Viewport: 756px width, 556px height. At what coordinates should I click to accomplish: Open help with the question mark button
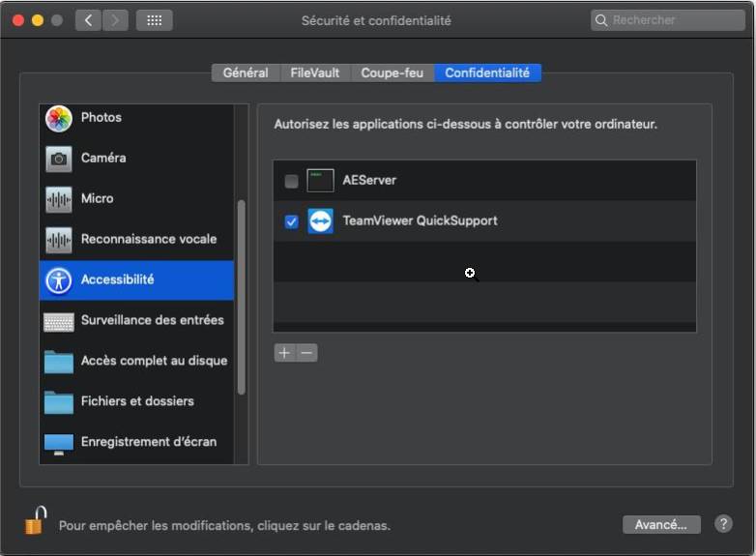point(723,524)
